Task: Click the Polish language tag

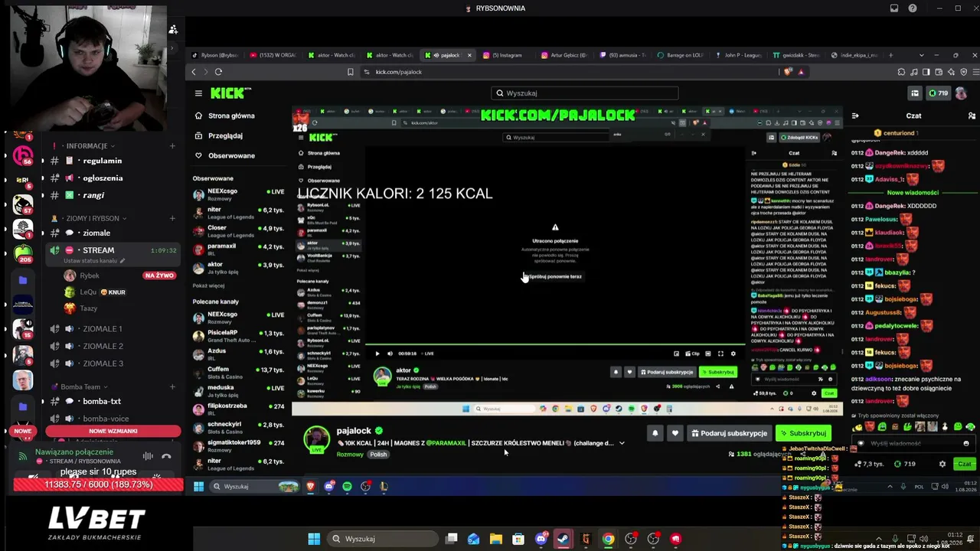Action: pyautogui.click(x=378, y=454)
